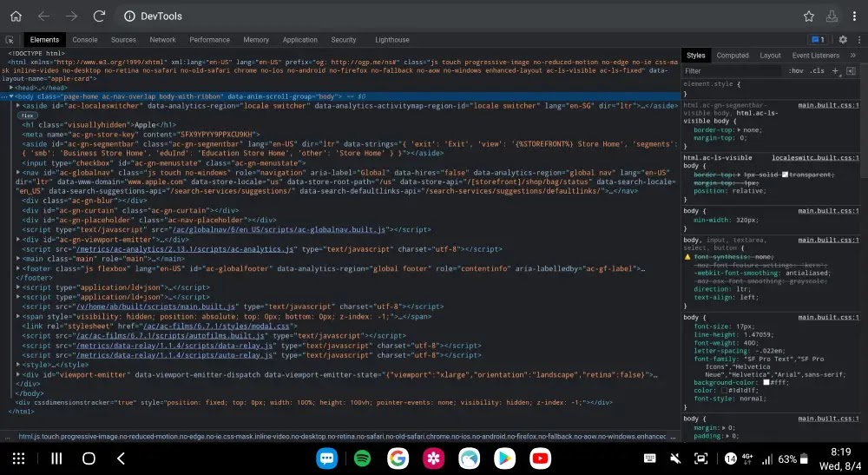The width and height of the screenshot is (868, 475).
Task: Click the warning icon beside font-synthesis
Action: (687, 257)
